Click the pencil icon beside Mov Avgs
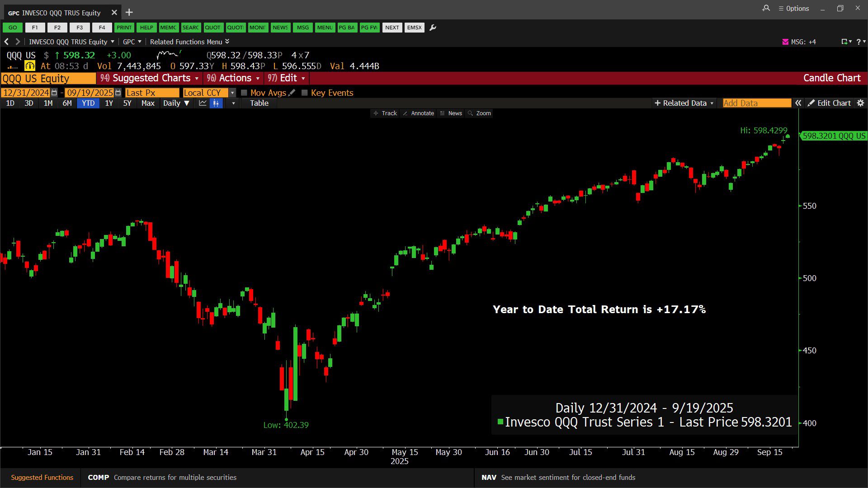The image size is (868, 488). 292,93
